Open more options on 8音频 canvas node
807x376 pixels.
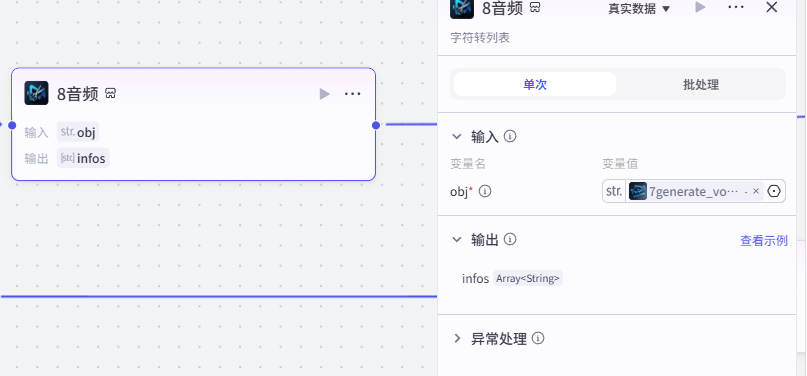[x=353, y=94]
